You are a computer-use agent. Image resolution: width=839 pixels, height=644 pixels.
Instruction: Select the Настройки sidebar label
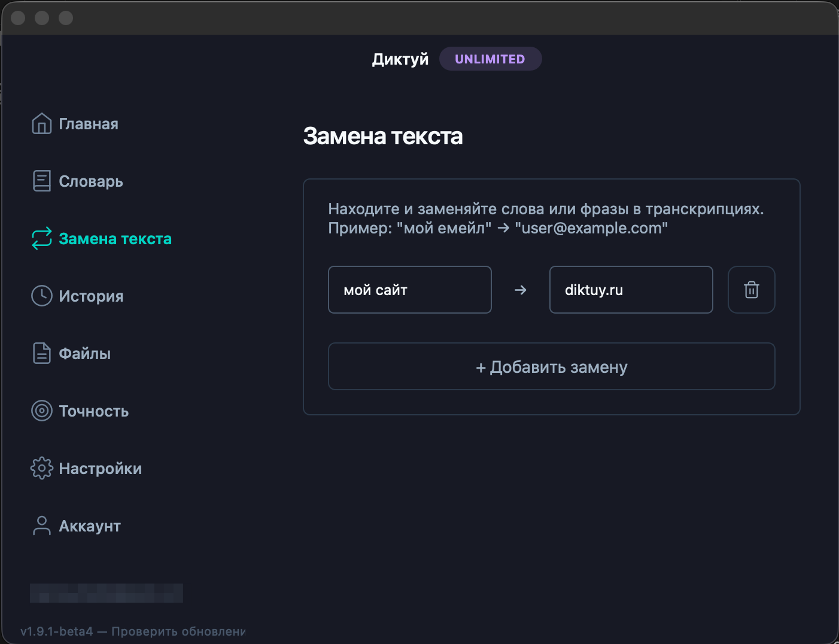pyautogui.click(x=101, y=469)
